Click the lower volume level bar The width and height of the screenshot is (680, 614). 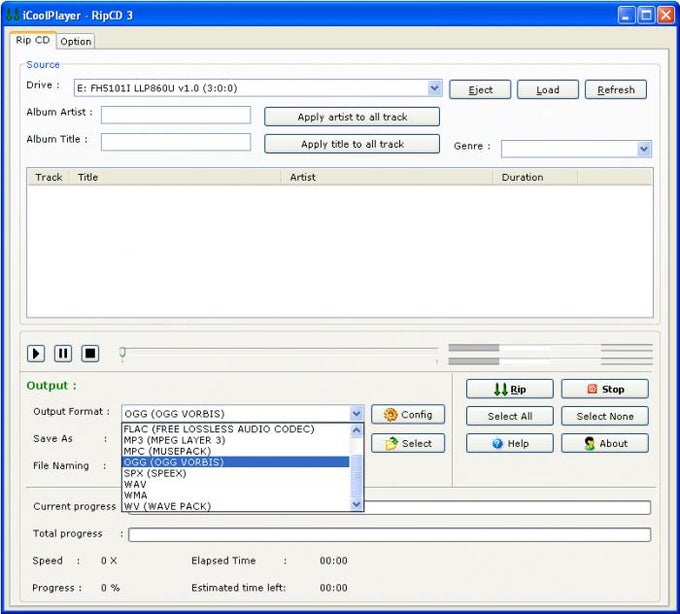click(x=550, y=361)
